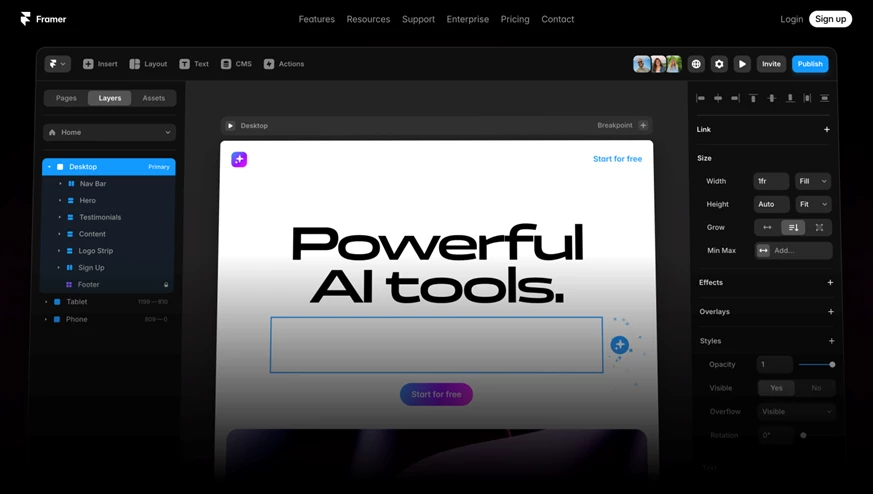Click the align top icon
The width and height of the screenshot is (873, 494).
point(753,98)
